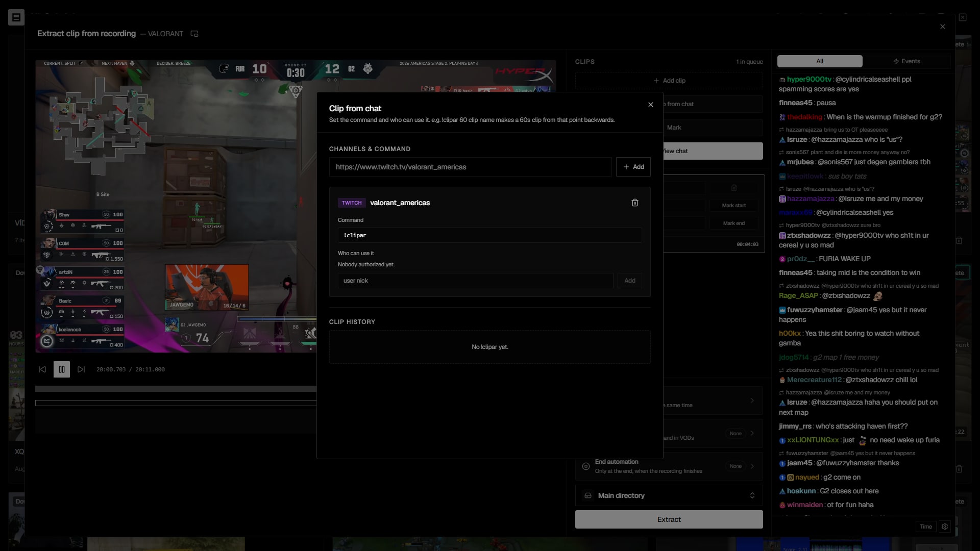
Task: Click the Time button under chat
Action: [926, 527]
